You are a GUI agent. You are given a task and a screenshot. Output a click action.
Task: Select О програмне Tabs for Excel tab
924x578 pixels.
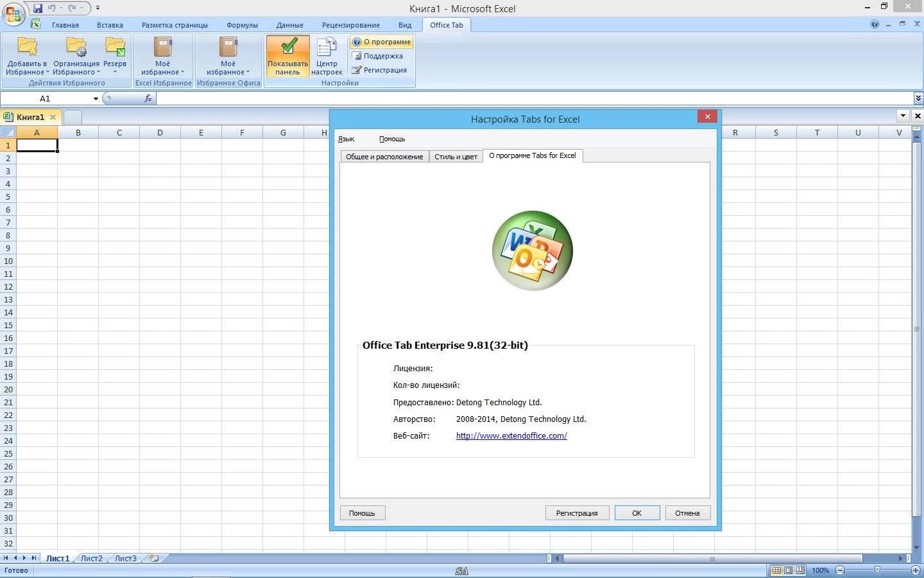point(533,155)
